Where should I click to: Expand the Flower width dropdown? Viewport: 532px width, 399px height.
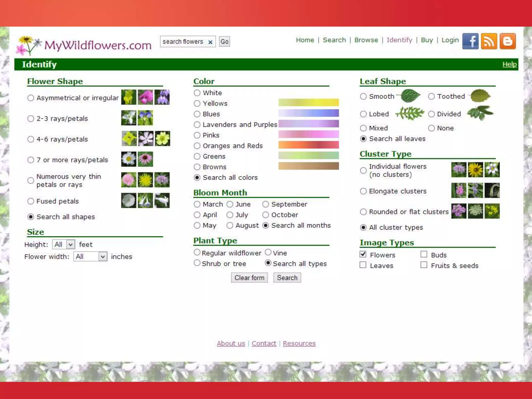click(x=90, y=257)
